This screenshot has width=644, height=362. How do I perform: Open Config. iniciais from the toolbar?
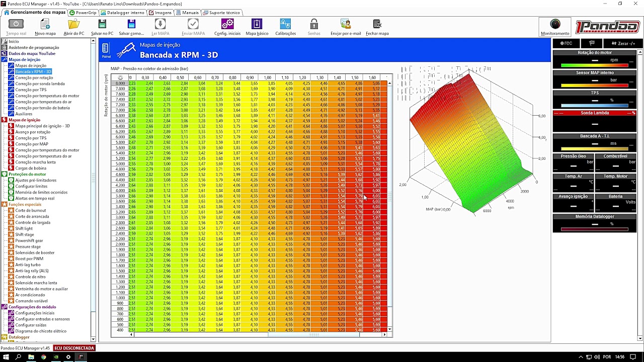[227, 27]
